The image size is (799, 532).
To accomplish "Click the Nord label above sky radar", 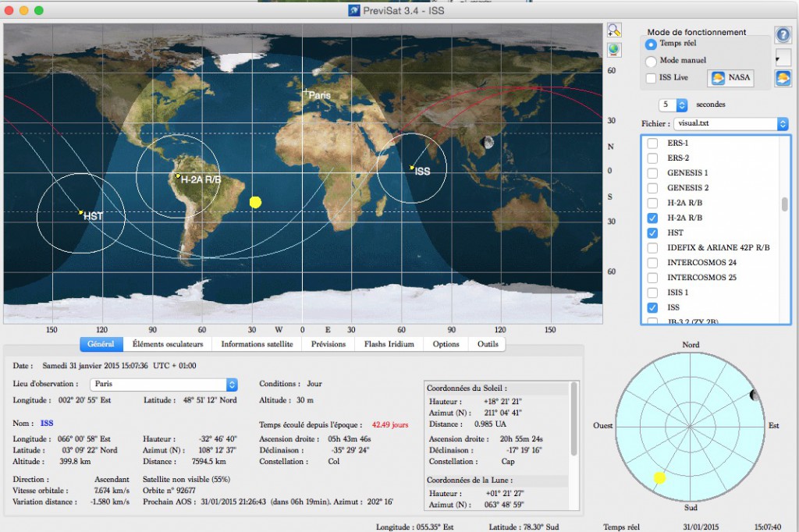I will click(691, 345).
